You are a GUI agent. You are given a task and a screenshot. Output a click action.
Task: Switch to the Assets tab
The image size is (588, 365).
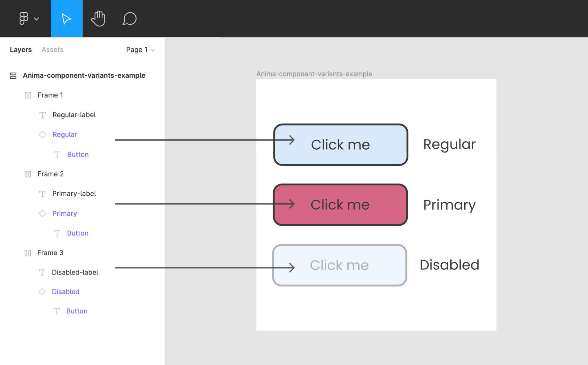click(x=52, y=50)
